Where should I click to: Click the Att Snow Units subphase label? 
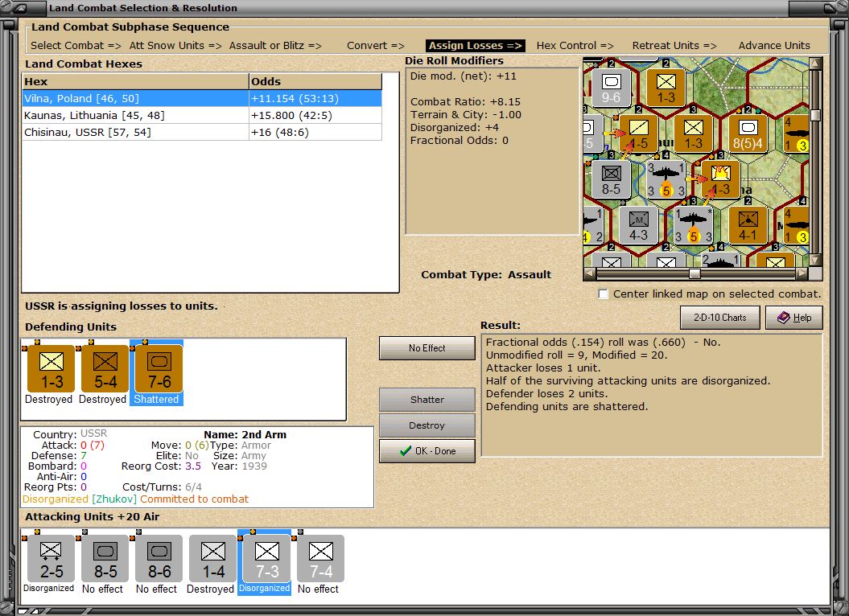(175, 46)
